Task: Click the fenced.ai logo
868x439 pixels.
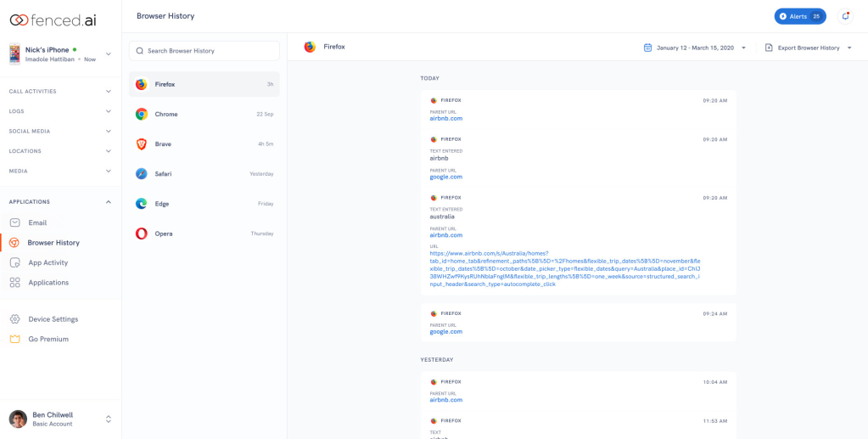Action: [x=53, y=20]
